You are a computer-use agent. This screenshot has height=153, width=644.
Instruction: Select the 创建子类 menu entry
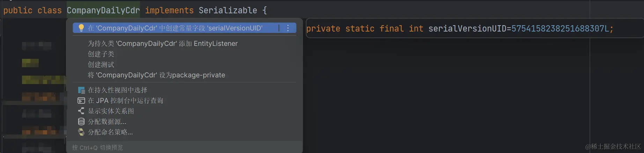pos(101,54)
